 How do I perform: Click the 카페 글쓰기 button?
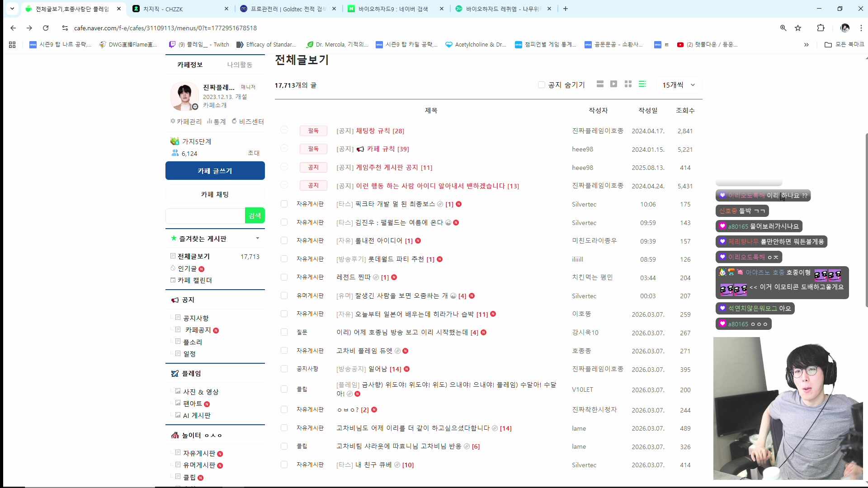click(215, 171)
